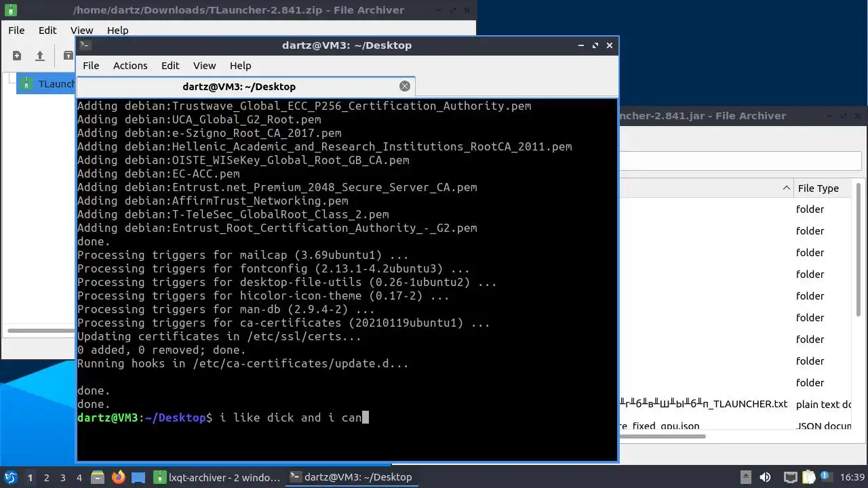The image size is (868, 488).
Task: Click lxqt-archiver taskbar group button
Action: pyautogui.click(x=217, y=477)
